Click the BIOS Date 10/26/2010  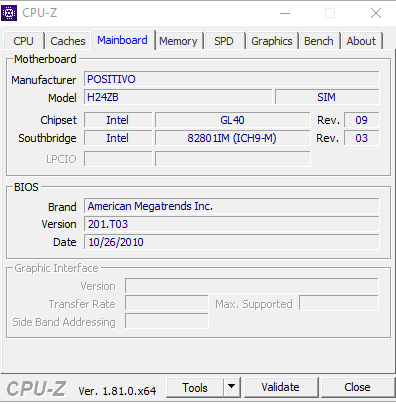(232, 242)
